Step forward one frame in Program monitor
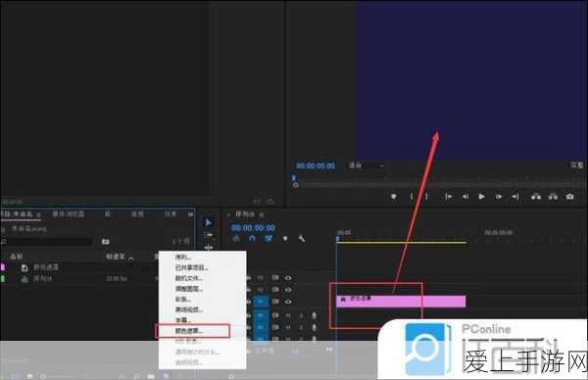 (499, 197)
